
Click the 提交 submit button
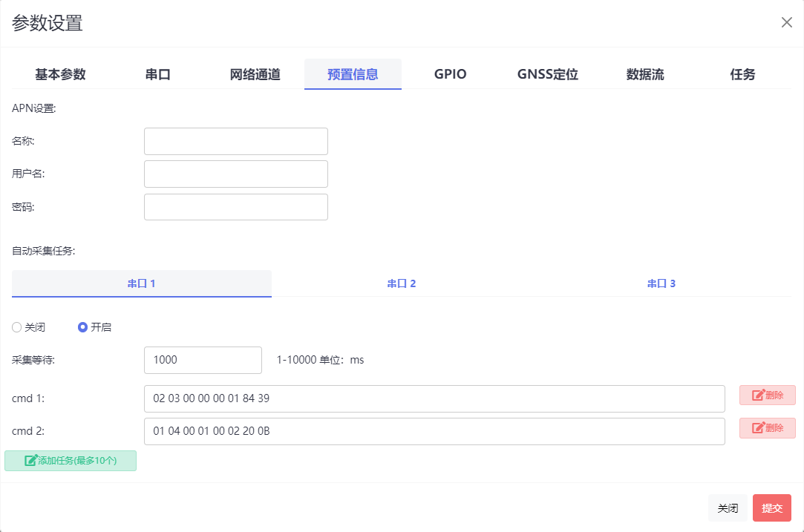pyautogui.click(x=772, y=508)
